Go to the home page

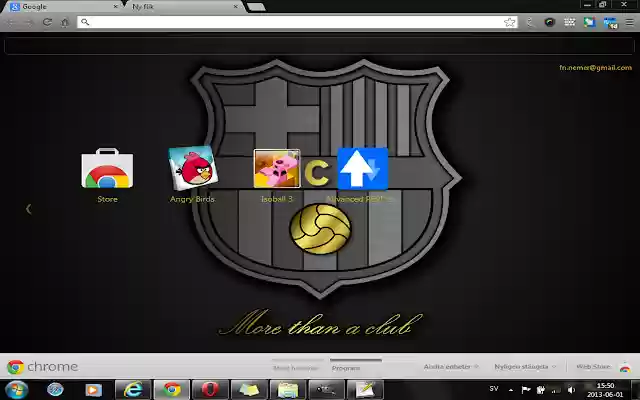pyautogui.click(x=65, y=22)
